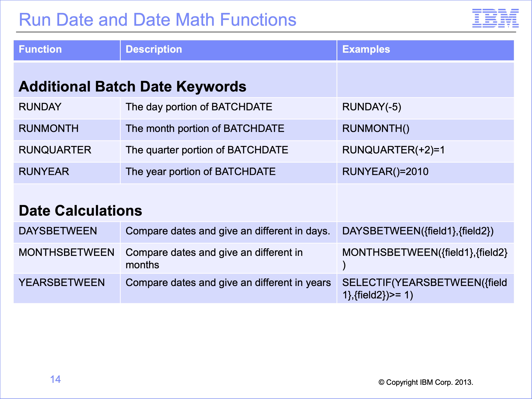Click the year portion of BATCHDATE description
Viewport: 532px width, 399px height.
click(x=201, y=172)
